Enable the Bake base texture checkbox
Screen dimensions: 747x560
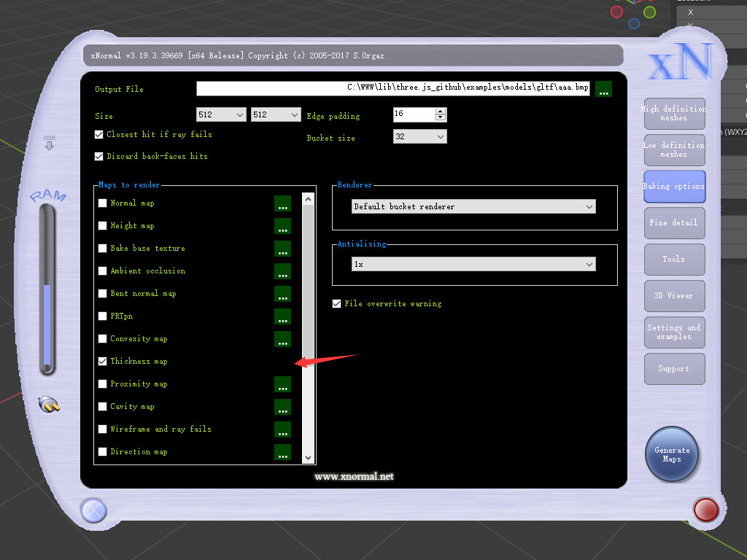click(x=102, y=249)
